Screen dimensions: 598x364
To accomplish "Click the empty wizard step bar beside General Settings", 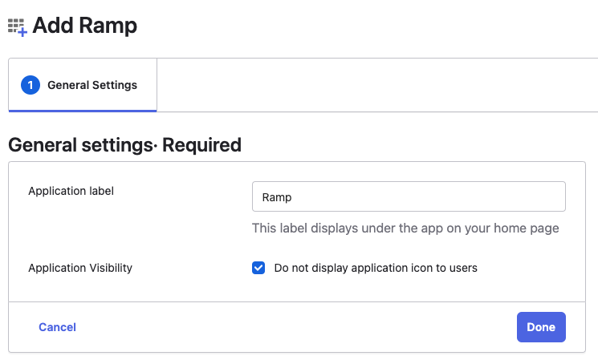I will pos(376,85).
